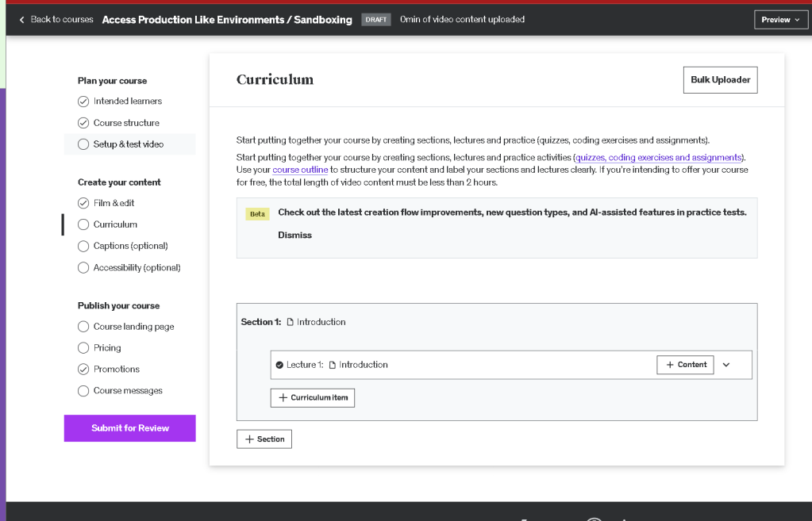Toggle the Setup & test video circle
This screenshot has height=521, width=812.
tap(83, 144)
